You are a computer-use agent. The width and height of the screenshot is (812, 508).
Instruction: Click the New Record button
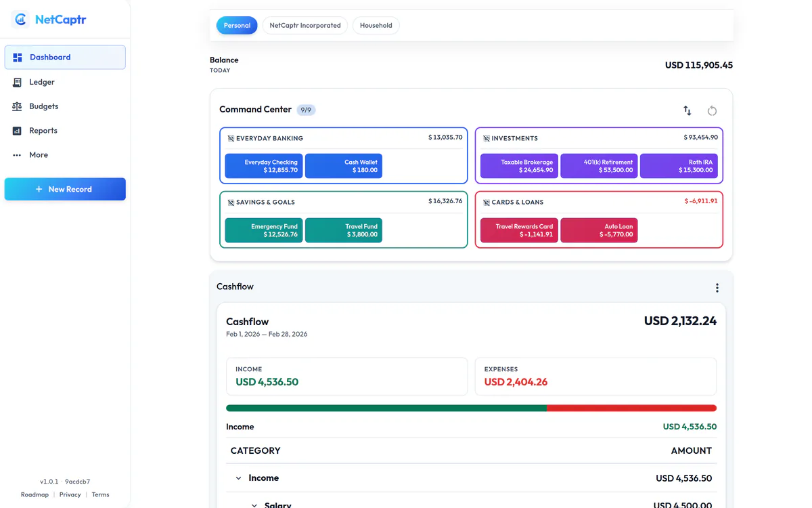(x=65, y=189)
